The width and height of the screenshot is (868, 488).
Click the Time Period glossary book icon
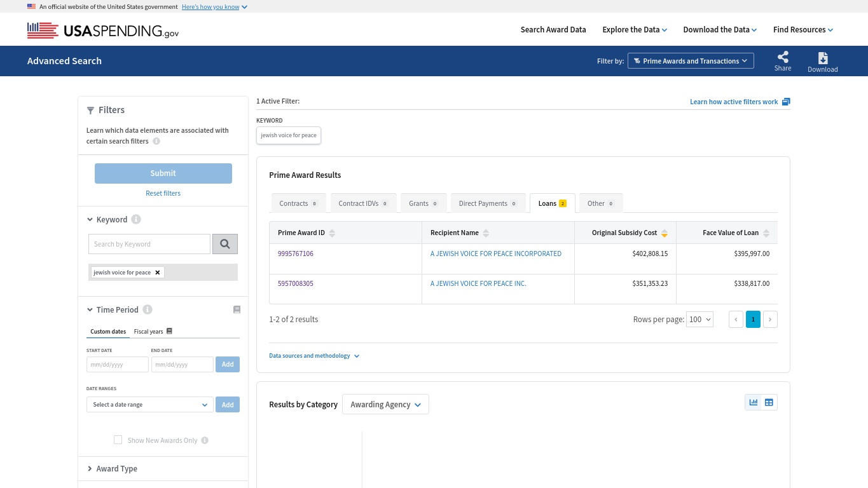[x=237, y=309]
